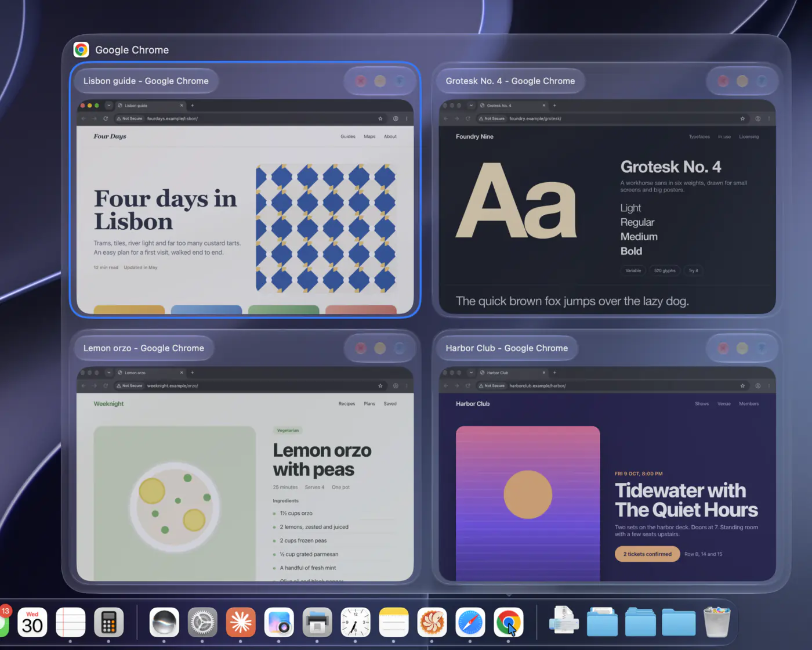Close the Lemon orzo window card
This screenshot has width=812, height=650.
pos(361,348)
